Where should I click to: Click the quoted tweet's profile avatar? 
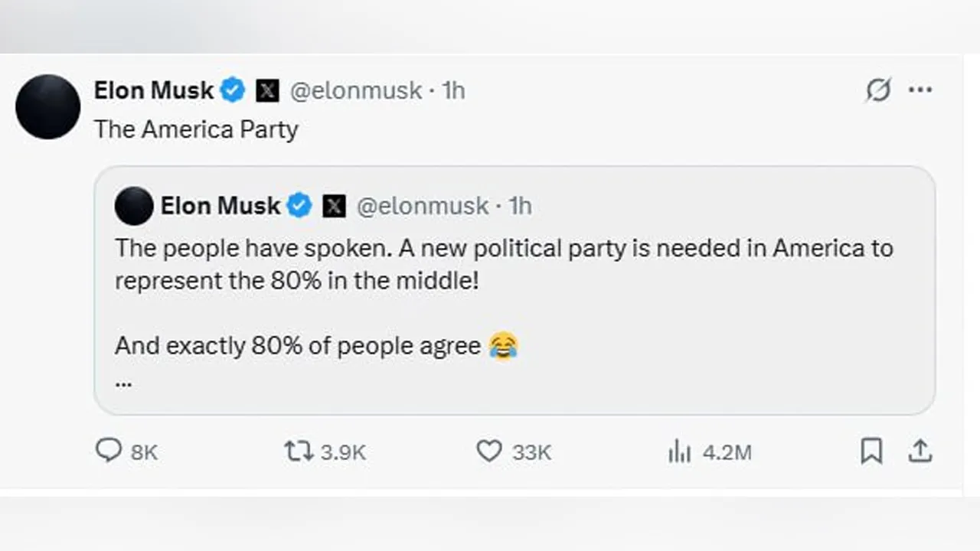[134, 206]
